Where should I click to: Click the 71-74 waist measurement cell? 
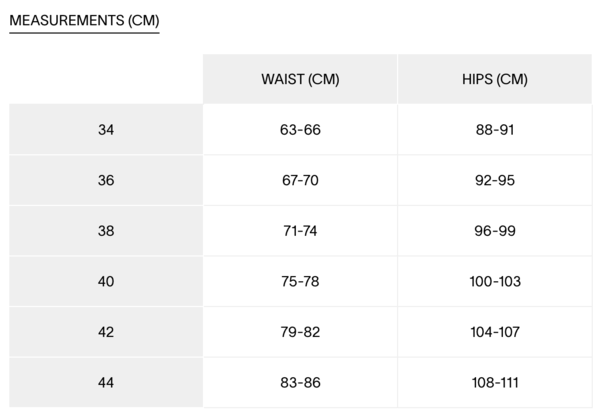[x=300, y=231]
